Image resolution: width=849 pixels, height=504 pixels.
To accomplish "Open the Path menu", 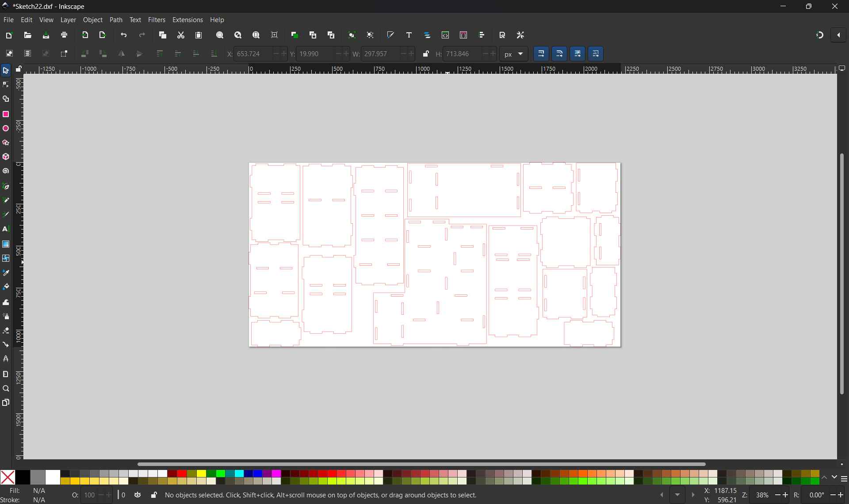I will pos(116,20).
